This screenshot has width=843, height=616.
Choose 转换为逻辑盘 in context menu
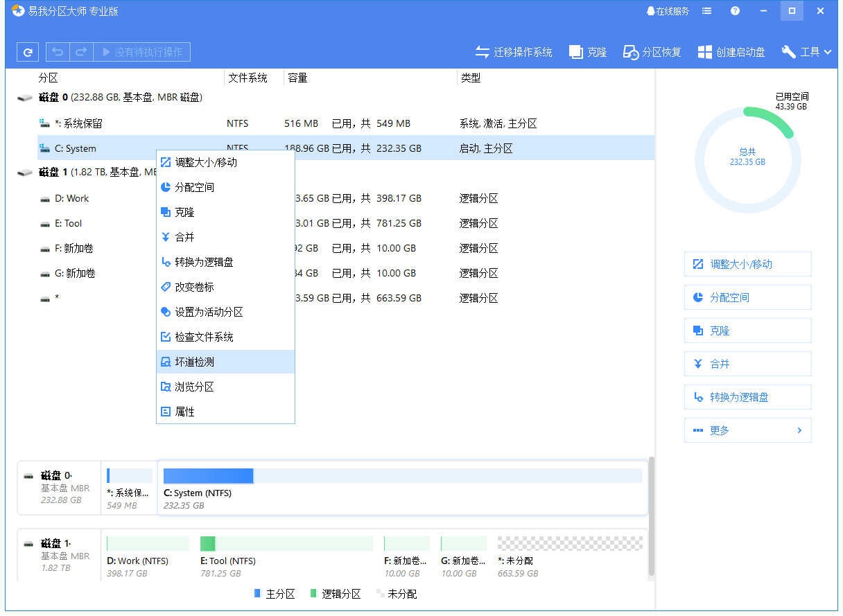pos(225,262)
